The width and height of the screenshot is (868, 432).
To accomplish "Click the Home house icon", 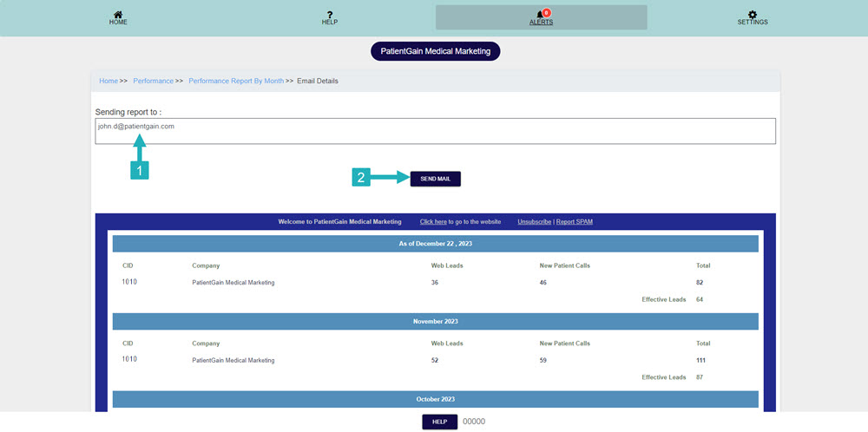I will (118, 15).
